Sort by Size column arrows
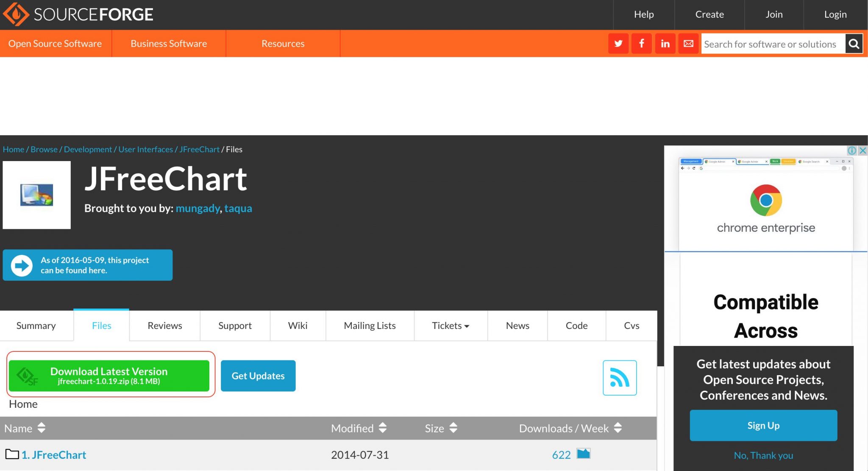The width and height of the screenshot is (868, 471). point(453,428)
